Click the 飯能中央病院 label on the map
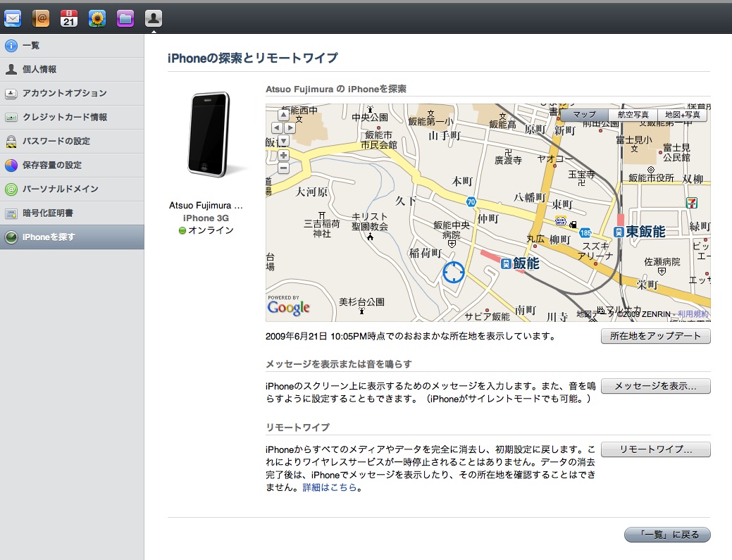The height and width of the screenshot is (560, 732). 452,230
